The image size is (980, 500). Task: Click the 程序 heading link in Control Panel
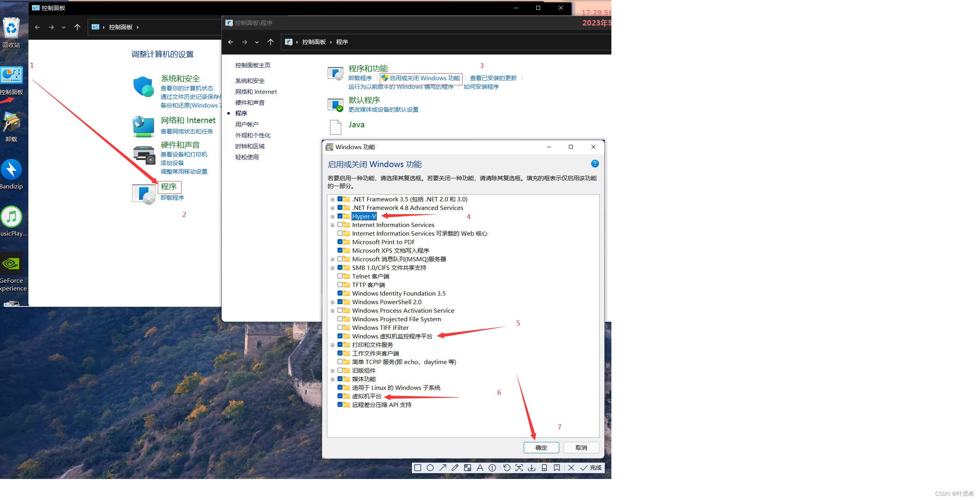pyautogui.click(x=169, y=187)
